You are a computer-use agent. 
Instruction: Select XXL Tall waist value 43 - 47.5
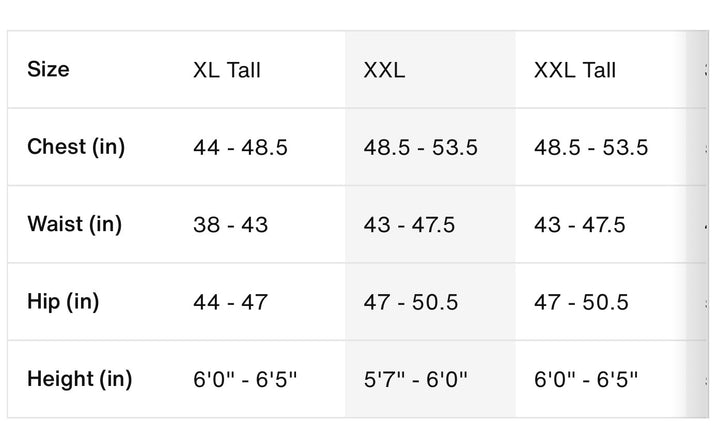(579, 225)
